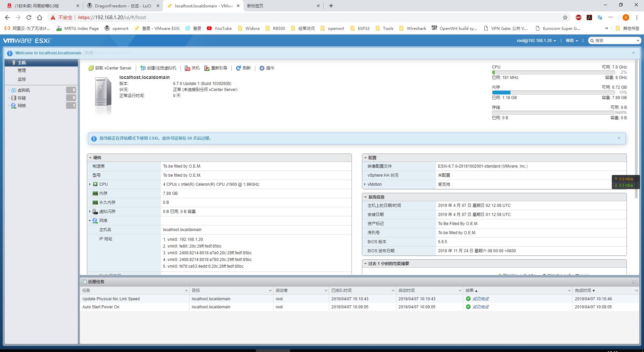Click the 重新引导 reboot icon
Viewport: 644px width, 352px height.
click(207, 68)
